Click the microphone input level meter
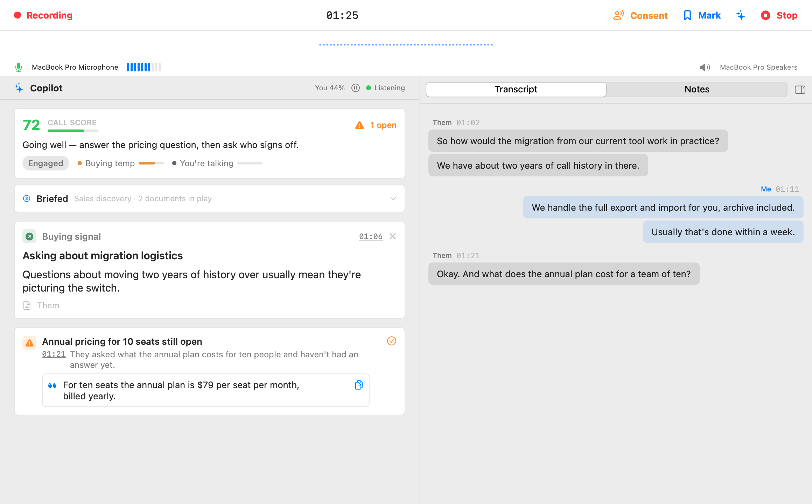This screenshot has height=504, width=812. tap(144, 67)
